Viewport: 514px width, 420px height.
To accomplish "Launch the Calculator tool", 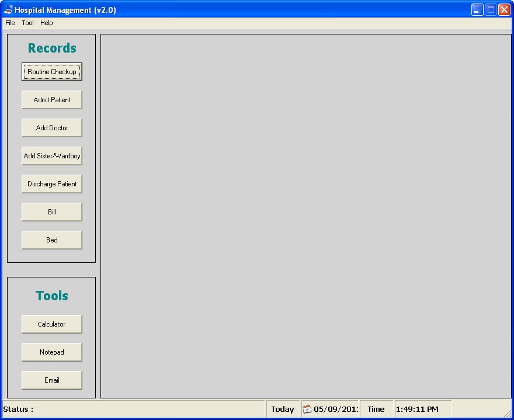I will point(51,324).
